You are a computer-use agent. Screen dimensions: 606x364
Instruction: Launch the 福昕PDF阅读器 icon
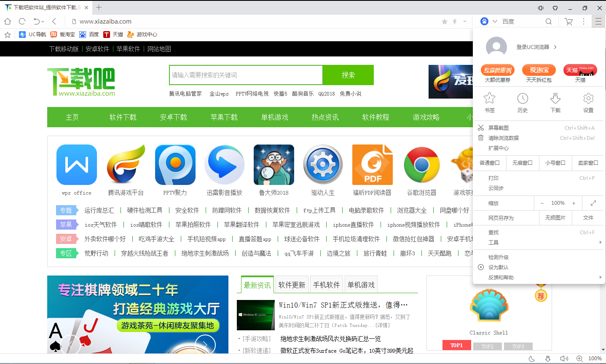[372, 165]
